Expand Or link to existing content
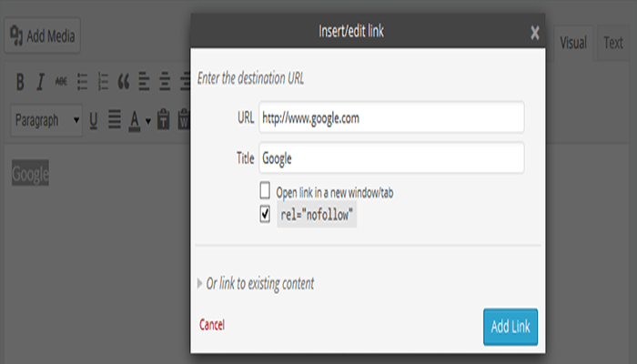The height and width of the screenshot is (364, 637). [259, 283]
